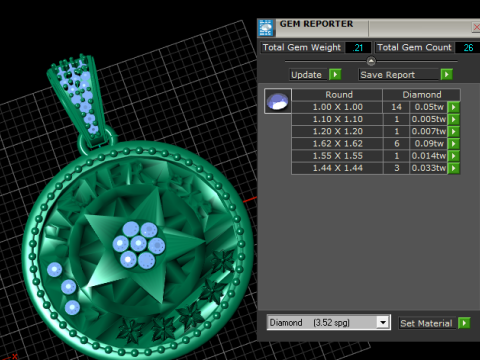Click the 0.05tw weight cell
480x360 pixels.
428,107
